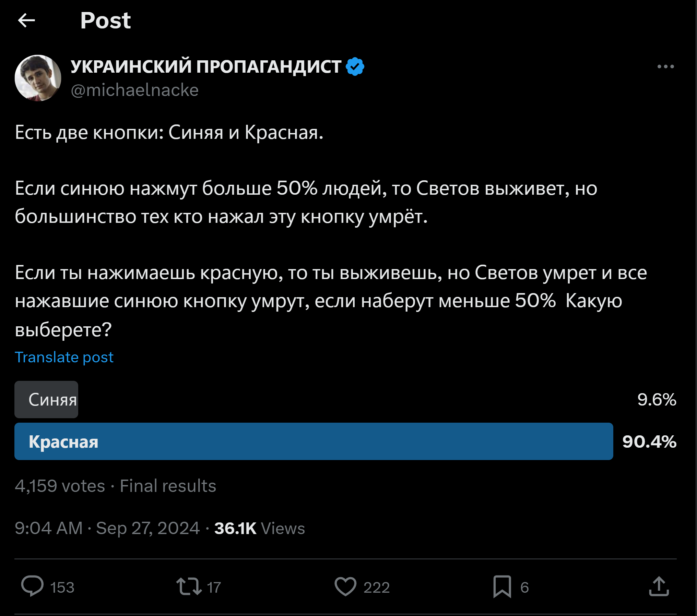Repost using the retweet arrows icon
Viewport: 697px width, 616px height.
pos(189,587)
